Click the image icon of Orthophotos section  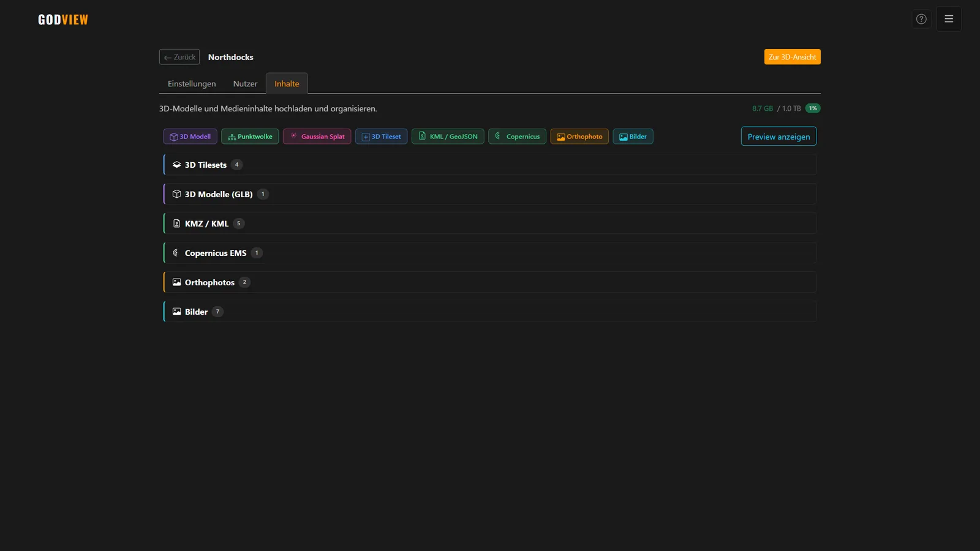pos(176,282)
